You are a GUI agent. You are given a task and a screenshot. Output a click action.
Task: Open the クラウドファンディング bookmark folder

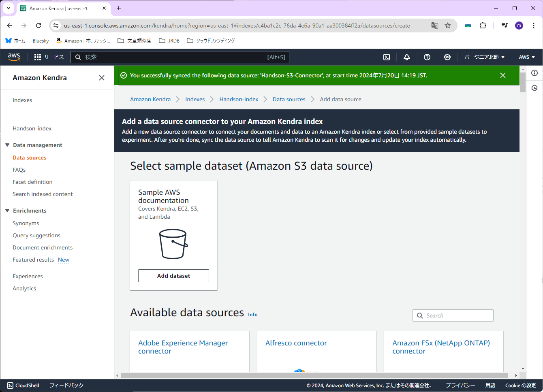(211, 40)
